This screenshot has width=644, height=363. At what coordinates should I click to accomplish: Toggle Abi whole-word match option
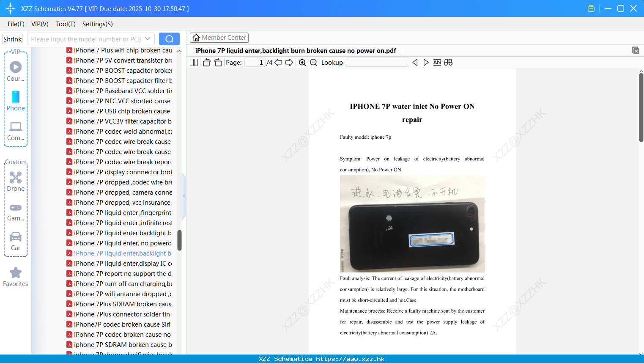(437, 63)
